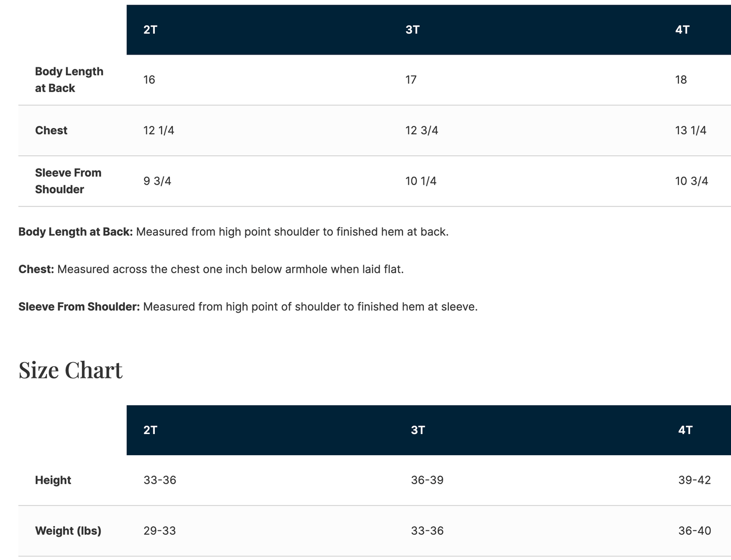
Task: Click the 3T weight value 33-36
Action: coord(427,531)
